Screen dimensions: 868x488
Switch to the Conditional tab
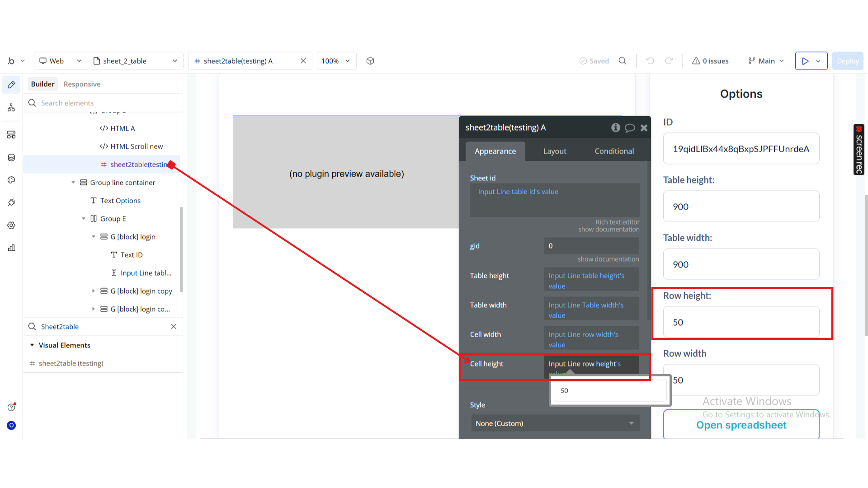[x=614, y=151]
